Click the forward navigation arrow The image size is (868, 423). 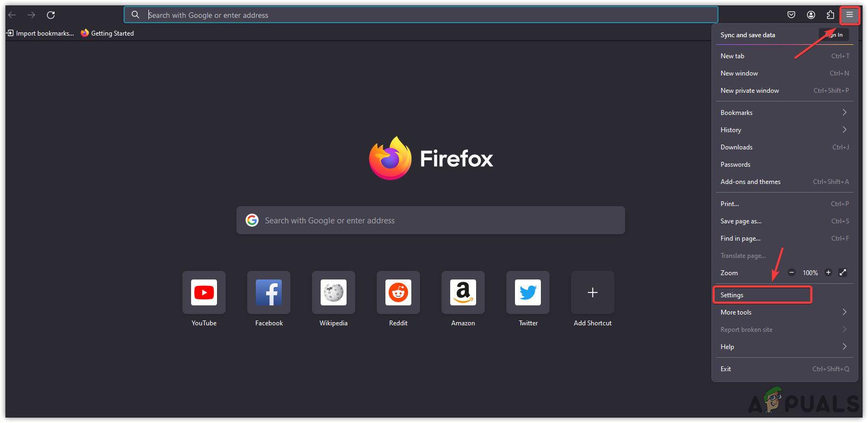(31, 15)
